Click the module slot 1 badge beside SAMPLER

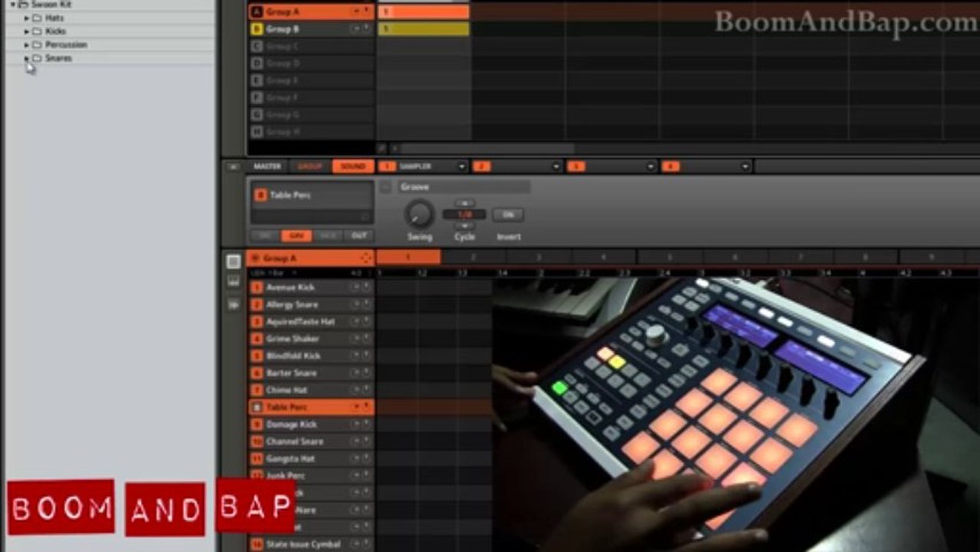coord(388,166)
